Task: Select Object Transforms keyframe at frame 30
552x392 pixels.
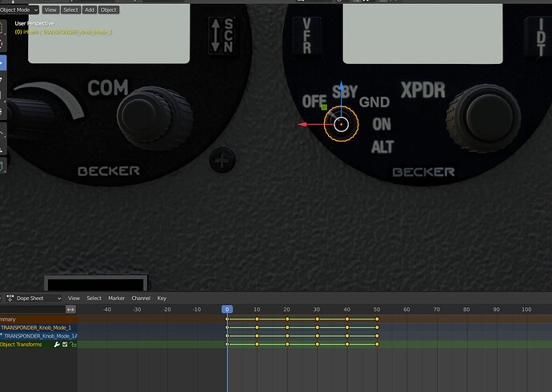Action: click(x=317, y=345)
